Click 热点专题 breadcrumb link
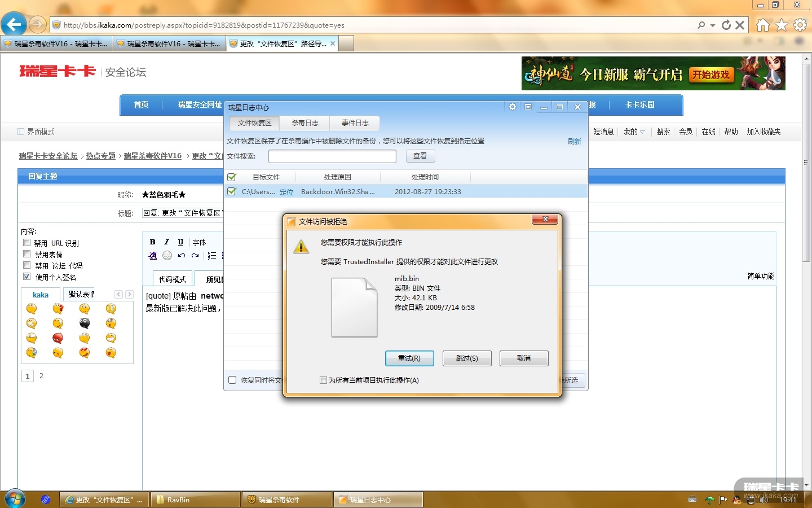 point(100,156)
